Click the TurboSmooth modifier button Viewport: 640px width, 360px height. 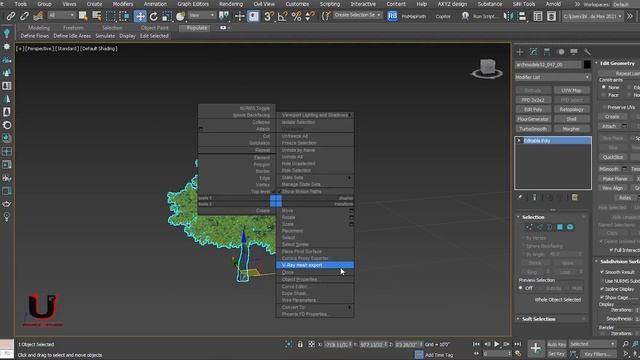coord(533,129)
